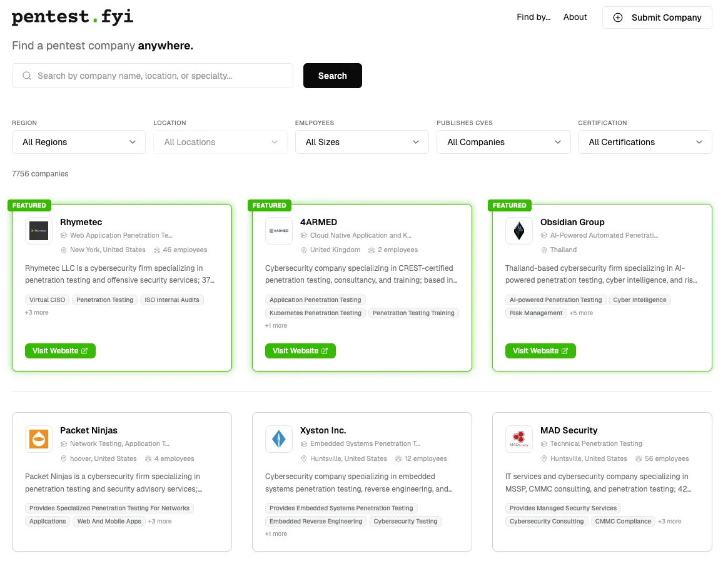Image resolution: width=728 pixels, height=561 pixels.
Task: Focus the company search input field
Action: click(152, 76)
